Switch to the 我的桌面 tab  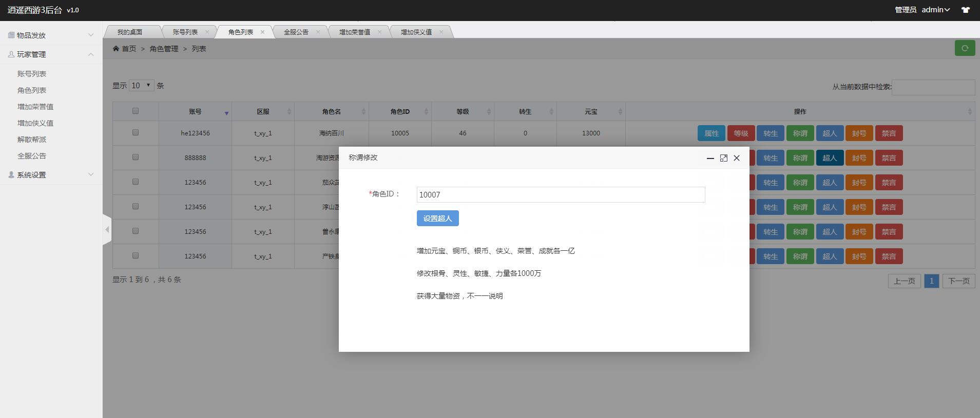[x=130, y=32]
